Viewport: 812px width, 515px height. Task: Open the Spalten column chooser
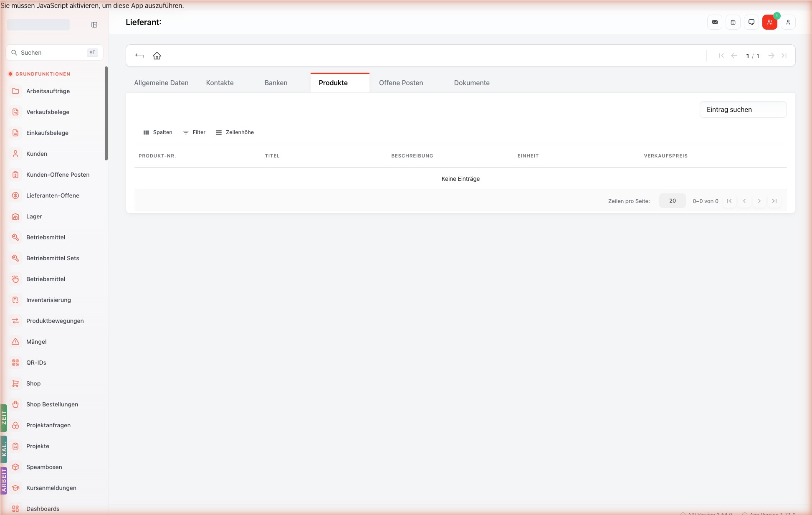(x=158, y=132)
